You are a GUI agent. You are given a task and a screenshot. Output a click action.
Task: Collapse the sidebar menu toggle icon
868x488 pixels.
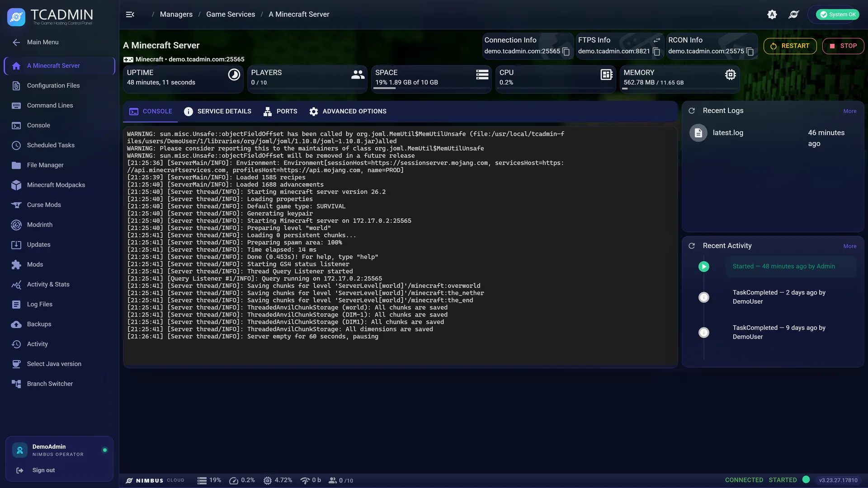coord(130,14)
